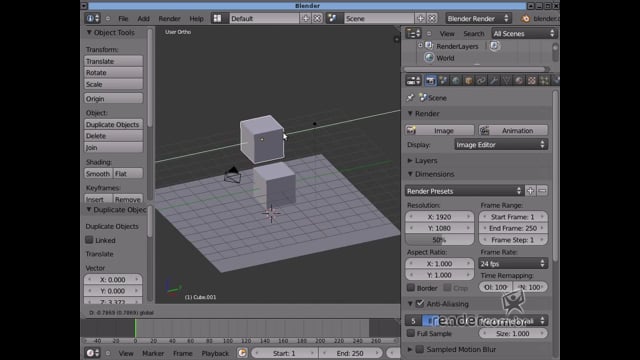Click the pin icon beside Scene breadcrumb

[410, 98]
